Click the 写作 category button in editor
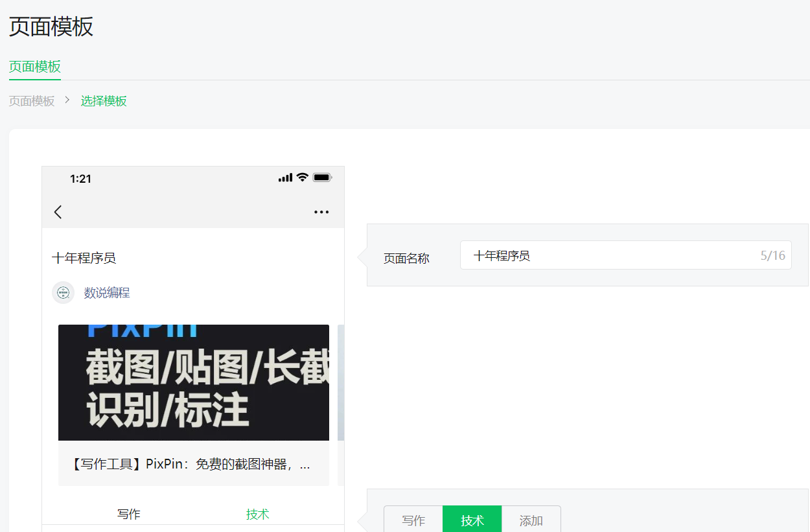The height and width of the screenshot is (532, 810). (x=413, y=520)
